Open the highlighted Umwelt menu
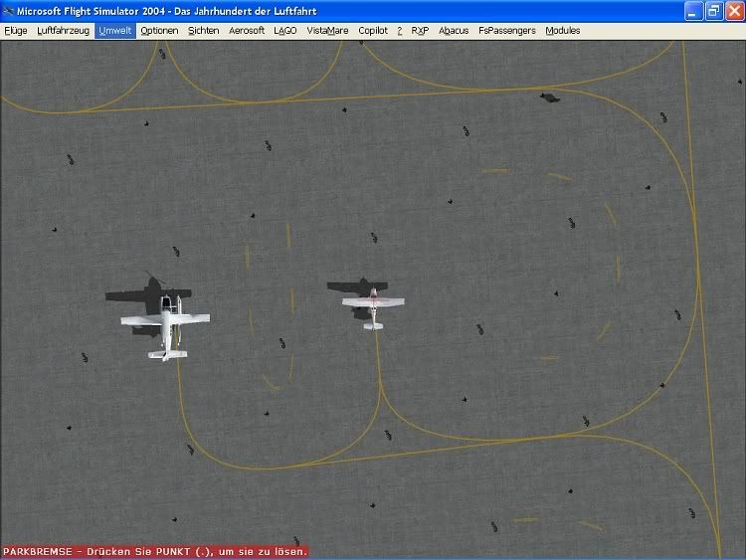746x560 pixels. (x=115, y=31)
